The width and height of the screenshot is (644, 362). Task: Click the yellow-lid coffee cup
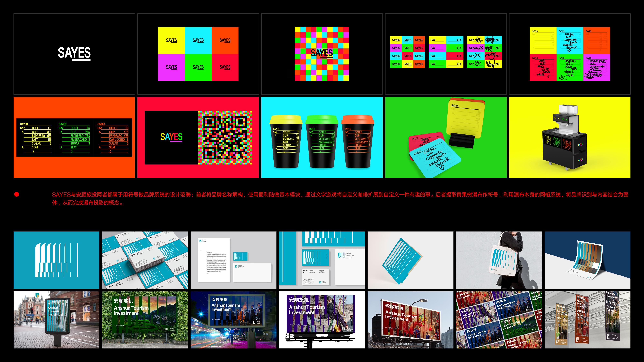coord(286,141)
